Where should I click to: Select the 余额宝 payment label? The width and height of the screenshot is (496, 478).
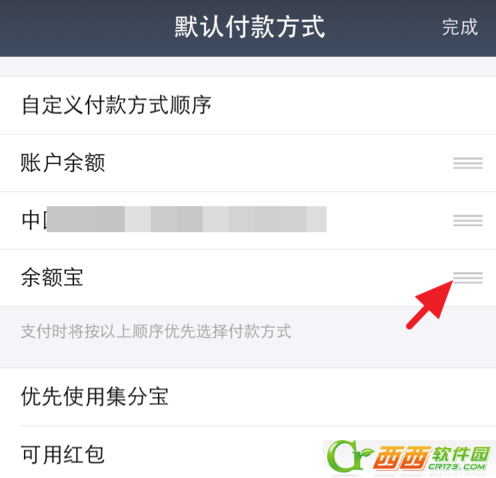click(x=52, y=278)
